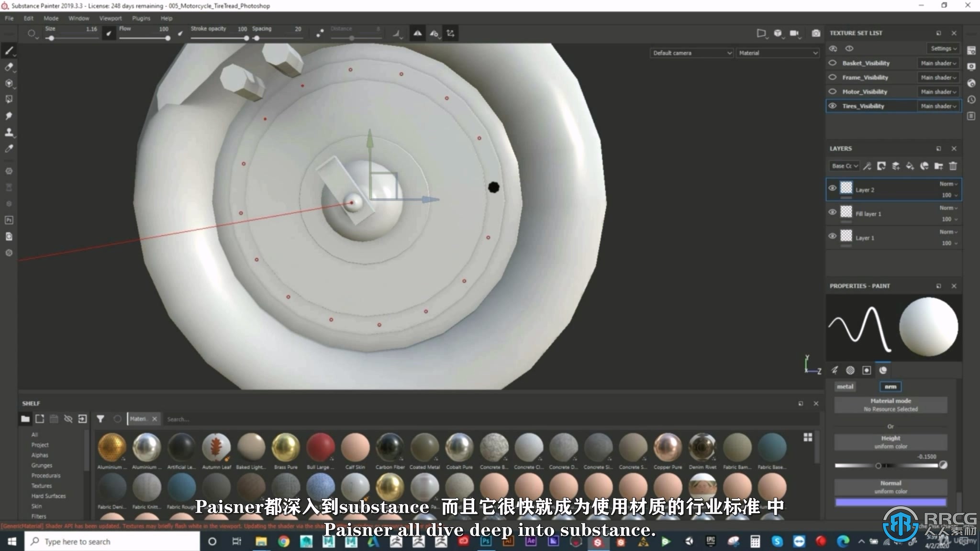
Task: Remove the Materi. shelf filter tag
Action: coord(155,419)
